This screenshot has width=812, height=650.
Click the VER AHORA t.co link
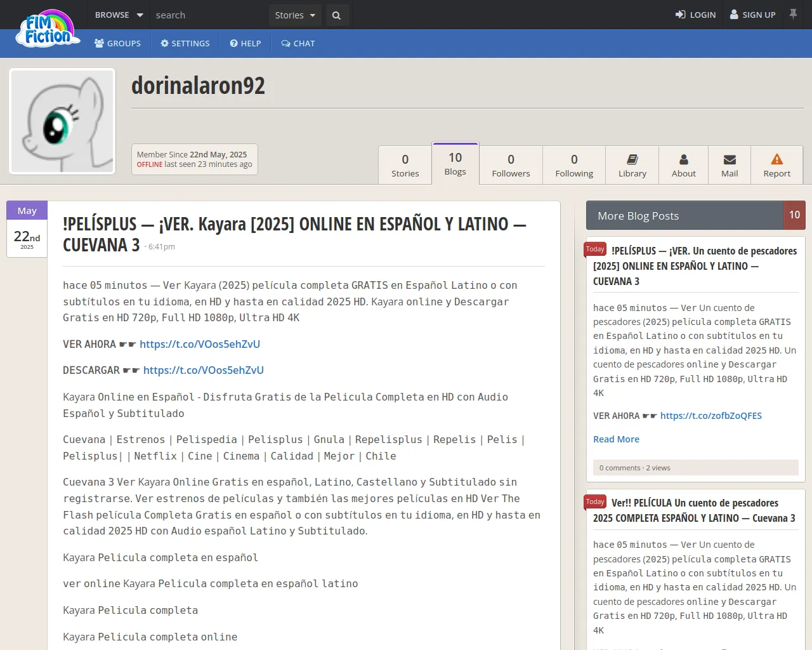pos(200,344)
